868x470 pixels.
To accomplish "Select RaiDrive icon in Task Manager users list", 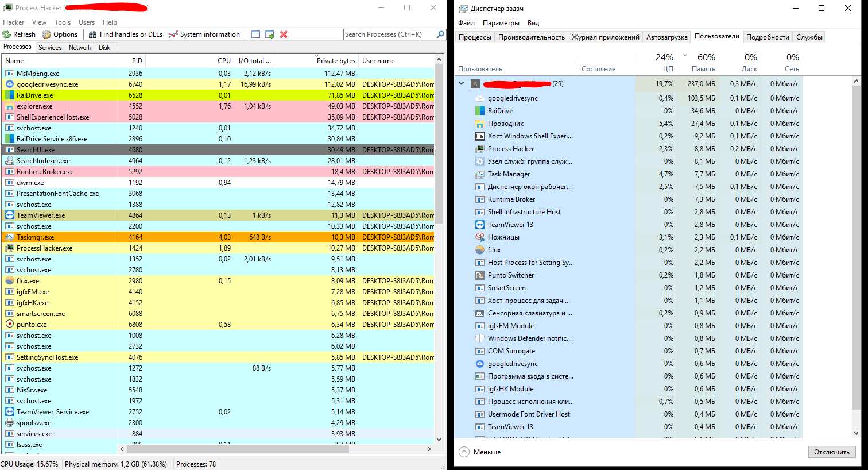I will (480, 111).
